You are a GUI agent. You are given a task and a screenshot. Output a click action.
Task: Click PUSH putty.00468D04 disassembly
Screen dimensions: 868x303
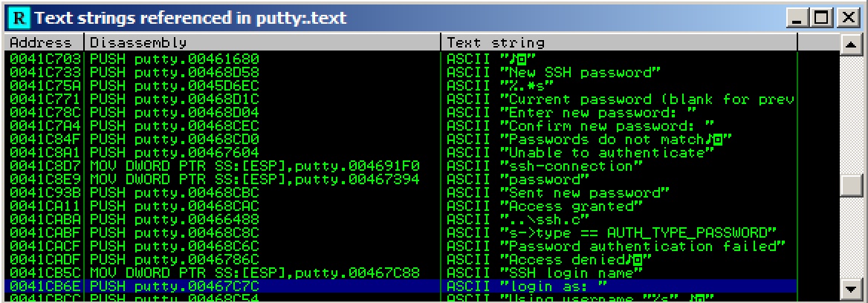click(x=175, y=112)
